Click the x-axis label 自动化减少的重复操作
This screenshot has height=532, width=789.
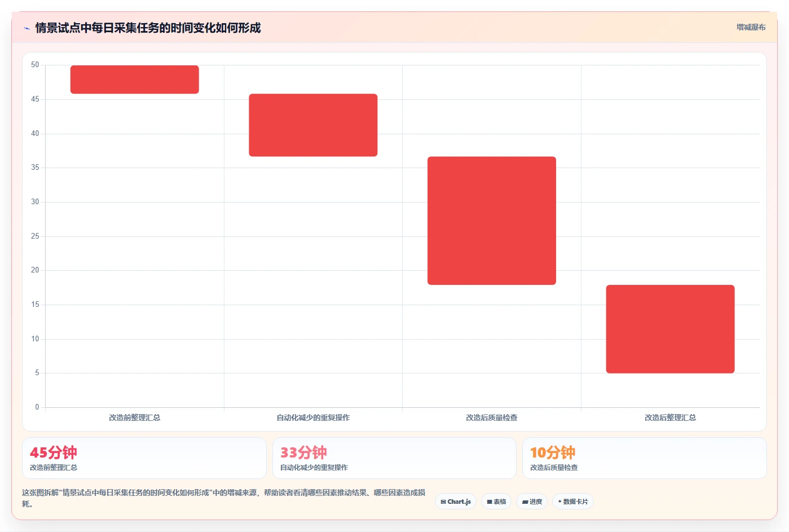[313, 417]
